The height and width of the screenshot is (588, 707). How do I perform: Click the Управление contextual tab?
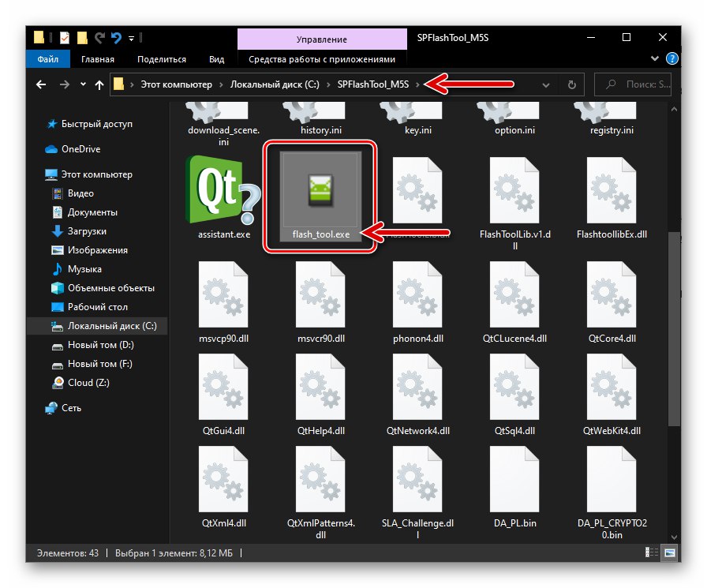pyautogui.click(x=322, y=39)
